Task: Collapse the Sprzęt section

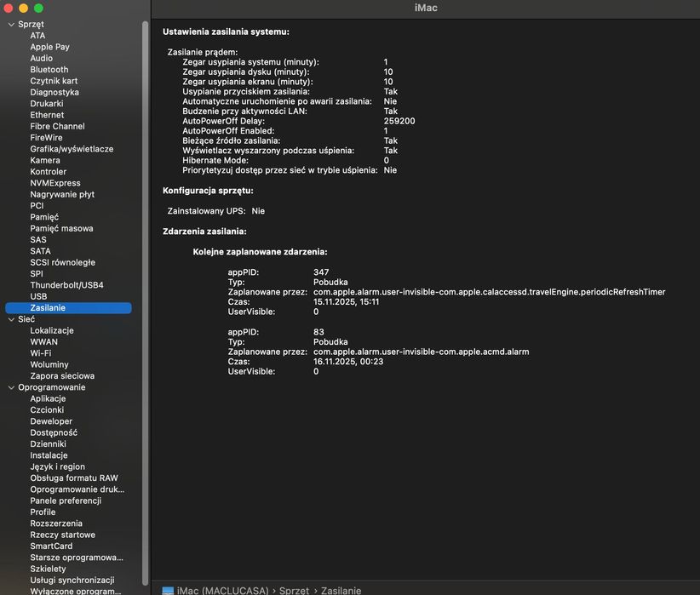Action: point(10,25)
